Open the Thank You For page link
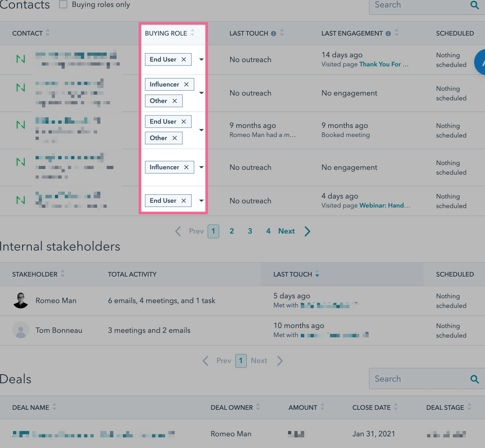The image size is (485, 448). tap(380, 64)
